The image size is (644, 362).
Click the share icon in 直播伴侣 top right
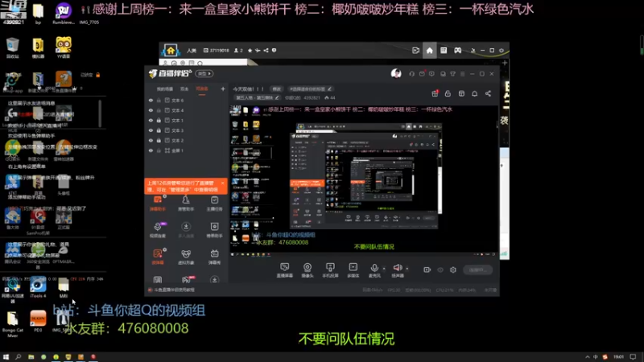(488, 93)
